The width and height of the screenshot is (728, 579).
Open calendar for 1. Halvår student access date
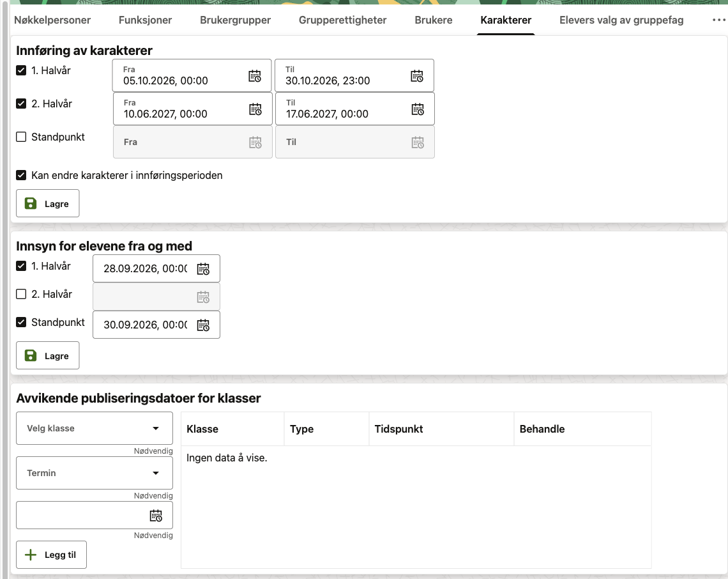[203, 268]
